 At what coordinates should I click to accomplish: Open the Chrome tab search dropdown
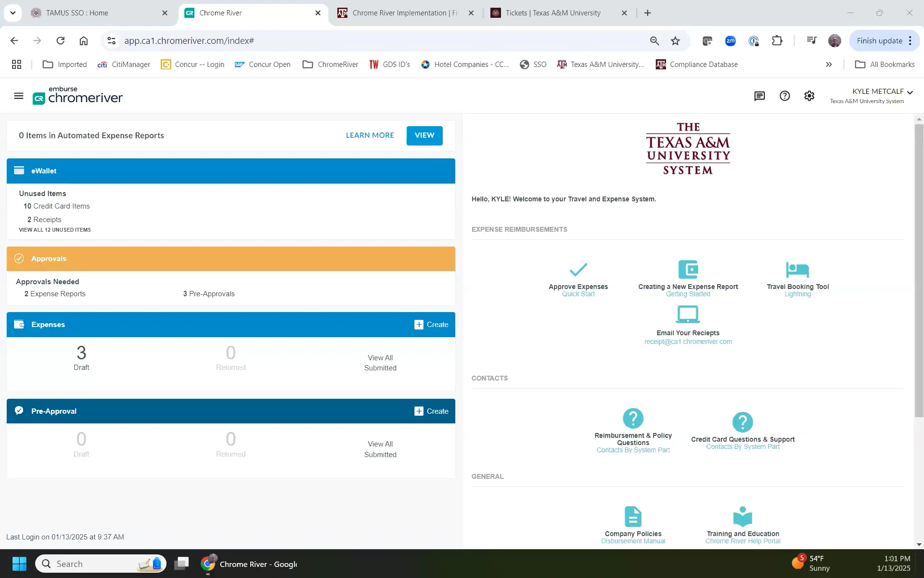13,13
